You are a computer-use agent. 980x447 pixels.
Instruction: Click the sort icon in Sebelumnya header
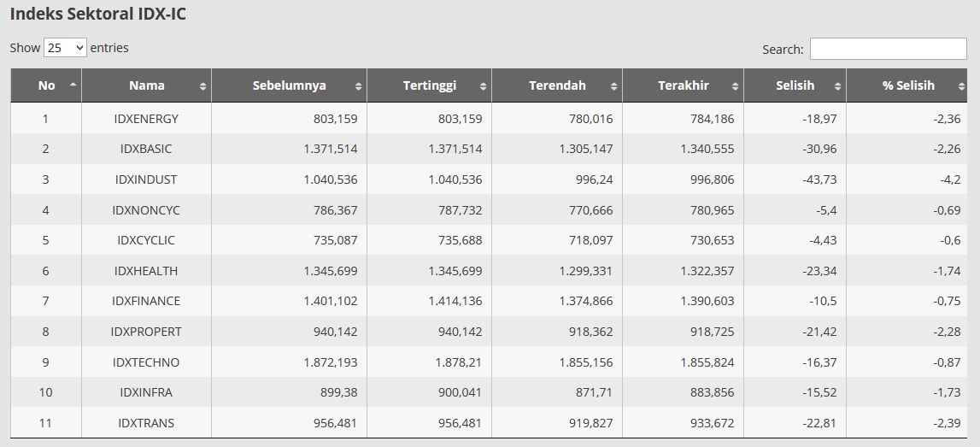tap(358, 86)
